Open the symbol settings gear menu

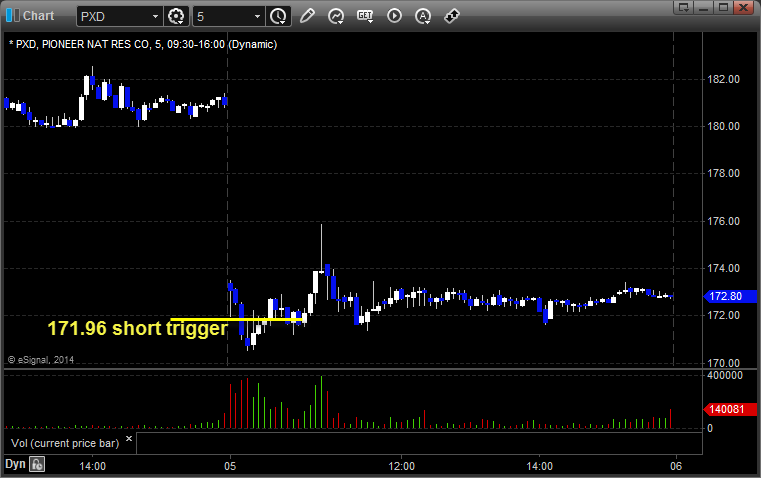(176, 16)
